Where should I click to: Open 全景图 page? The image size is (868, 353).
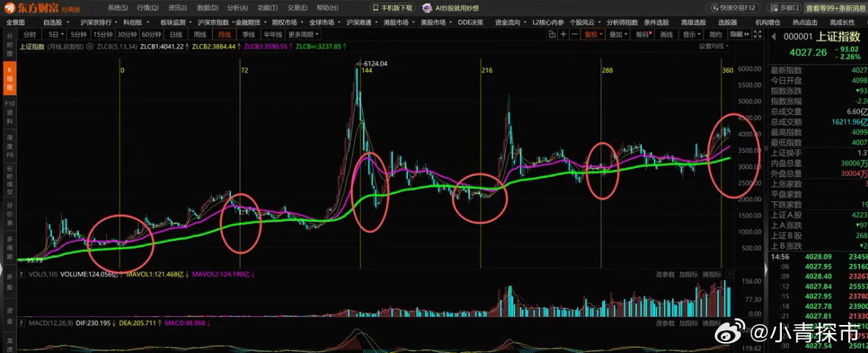pyautogui.click(x=15, y=22)
